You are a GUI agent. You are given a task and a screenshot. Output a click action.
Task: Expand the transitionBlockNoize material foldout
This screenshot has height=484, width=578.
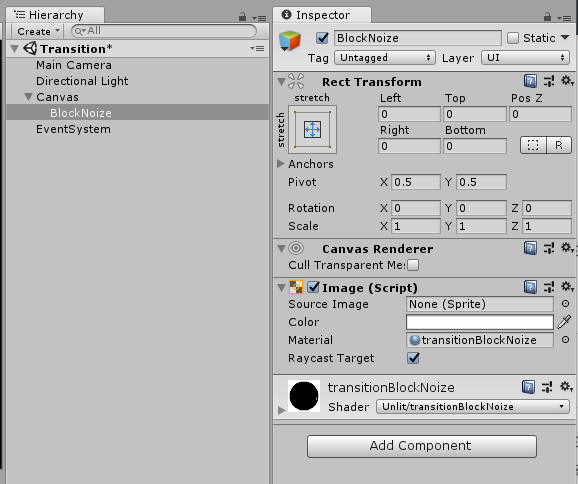click(x=282, y=410)
